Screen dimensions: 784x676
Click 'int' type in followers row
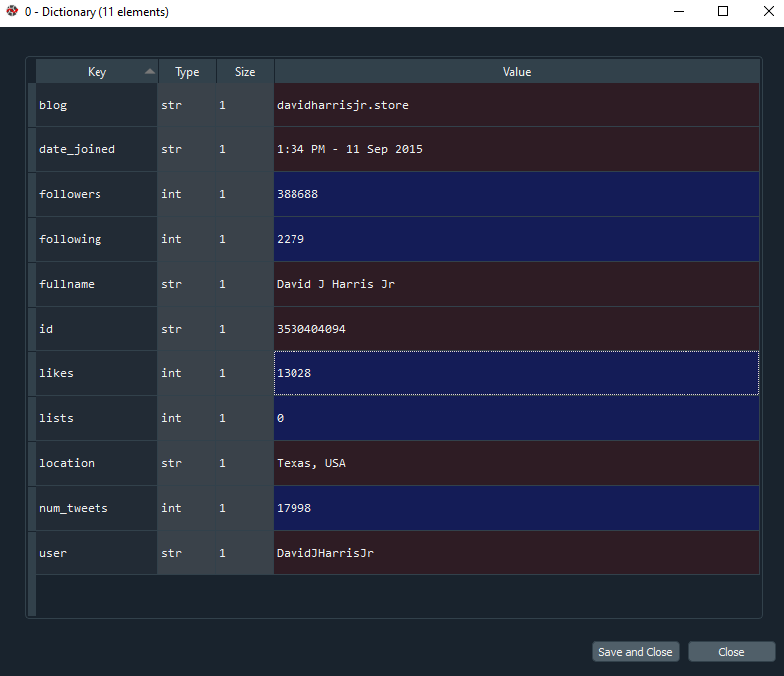pyautogui.click(x=186, y=194)
